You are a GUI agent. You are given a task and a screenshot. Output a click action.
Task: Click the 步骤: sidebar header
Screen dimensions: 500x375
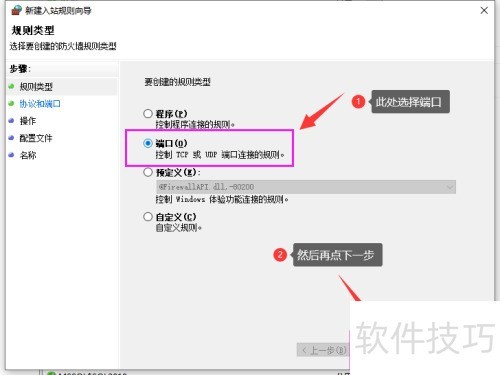pos(20,69)
